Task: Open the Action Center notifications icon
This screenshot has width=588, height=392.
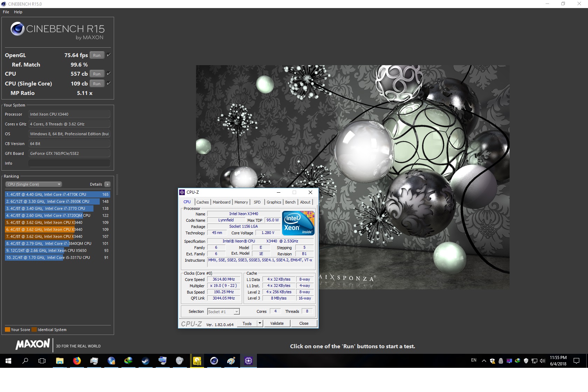Action: [576, 361]
